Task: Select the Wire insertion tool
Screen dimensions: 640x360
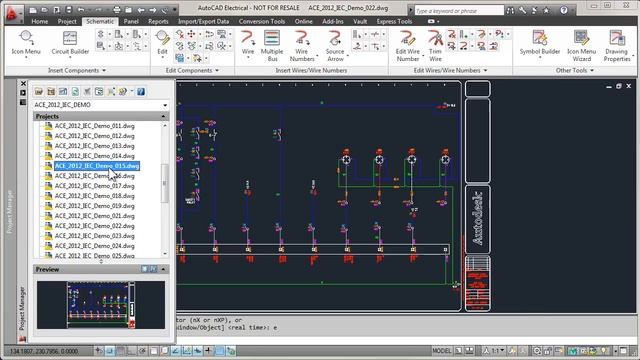Action: (x=248, y=42)
